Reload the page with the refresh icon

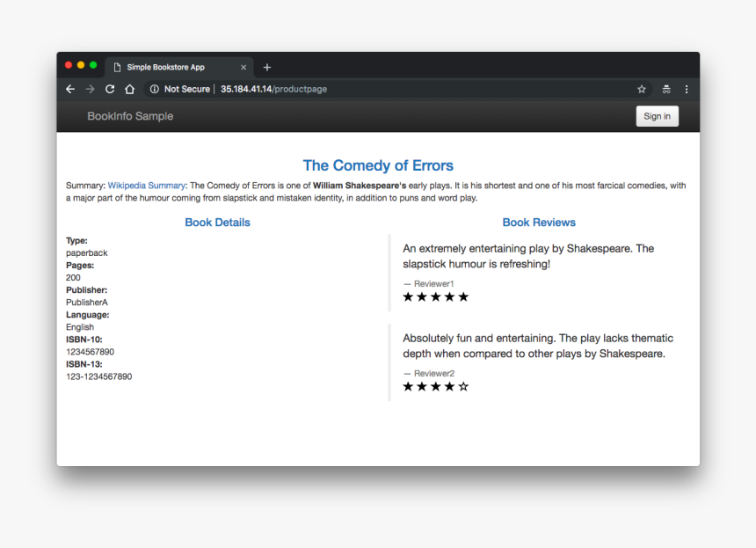point(110,89)
